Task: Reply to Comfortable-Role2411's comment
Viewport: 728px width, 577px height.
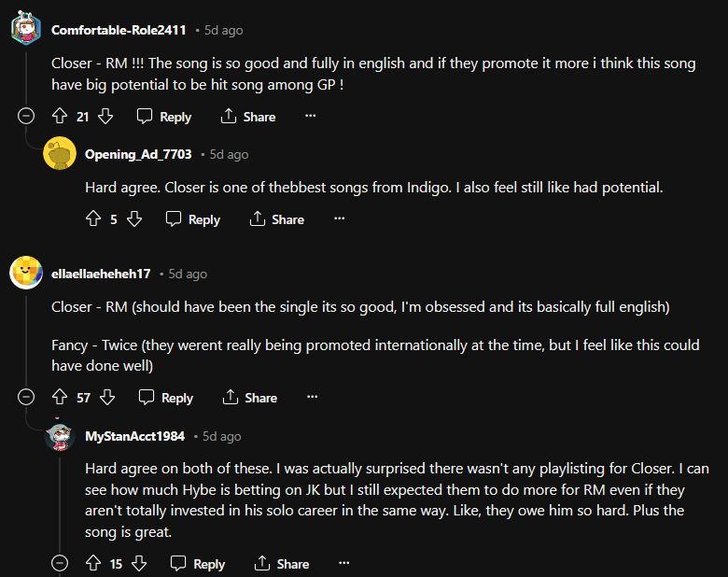Action: (x=164, y=117)
